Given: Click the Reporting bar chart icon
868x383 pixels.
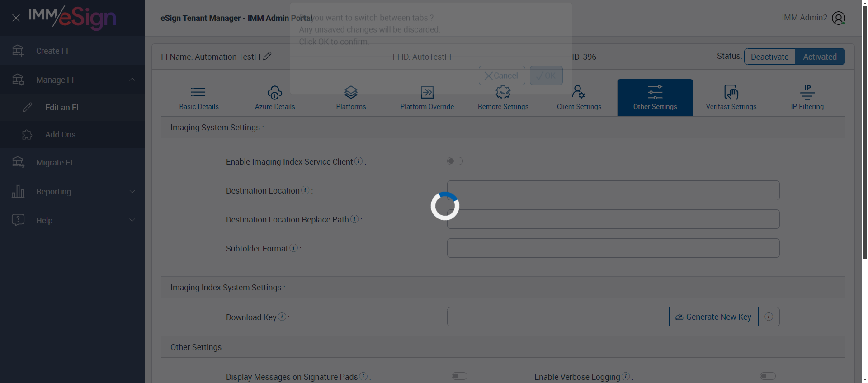Looking at the screenshot, I should [x=18, y=191].
